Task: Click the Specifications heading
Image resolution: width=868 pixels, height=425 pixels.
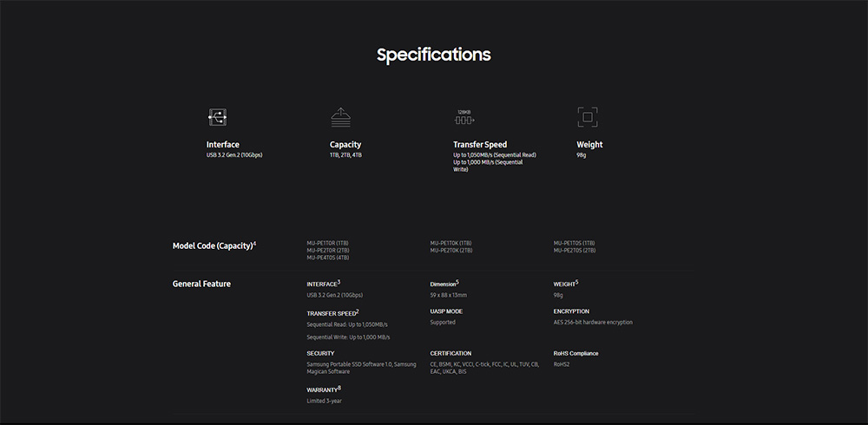Action: coord(433,55)
